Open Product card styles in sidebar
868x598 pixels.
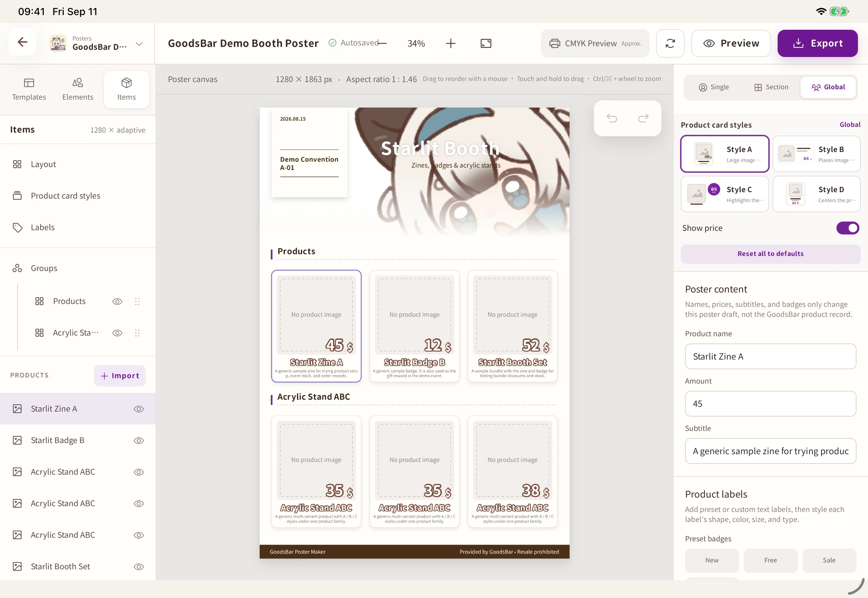(x=77, y=196)
